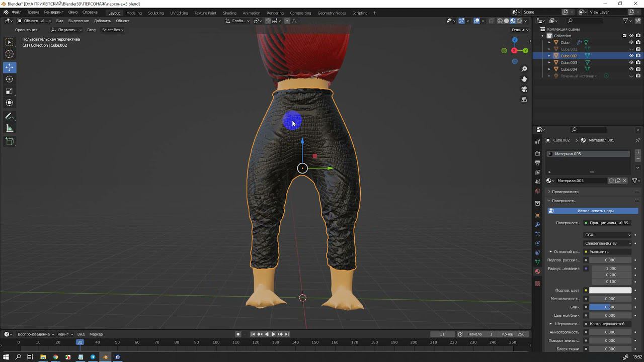This screenshot has height=362, width=644.
Task: Collapse the Collection in the outliner
Action: click(543, 36)
